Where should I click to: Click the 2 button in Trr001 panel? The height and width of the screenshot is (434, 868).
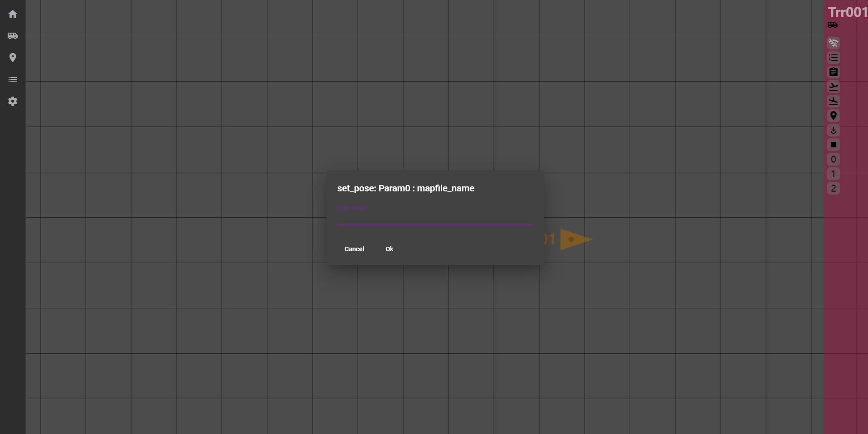(x=834, y=188)
